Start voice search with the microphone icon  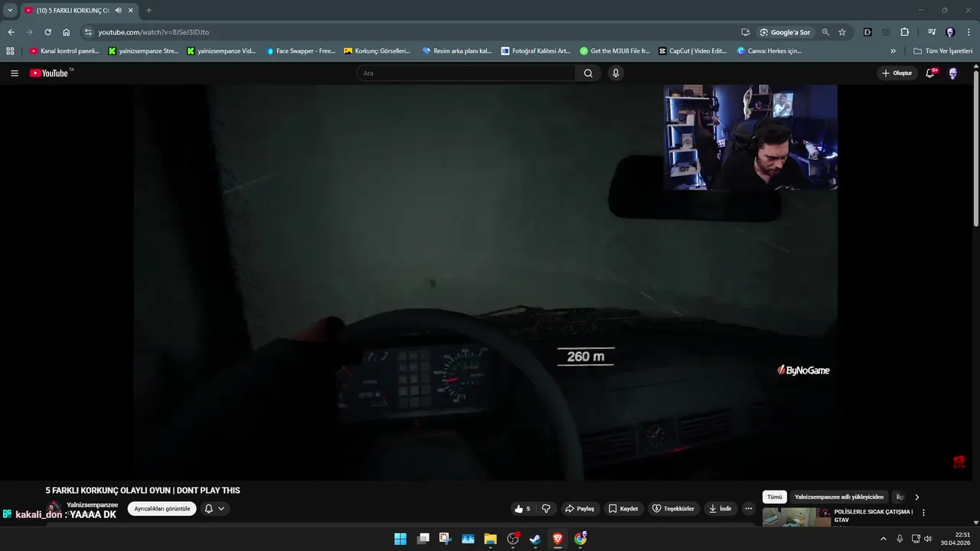[x=616, y=73]
